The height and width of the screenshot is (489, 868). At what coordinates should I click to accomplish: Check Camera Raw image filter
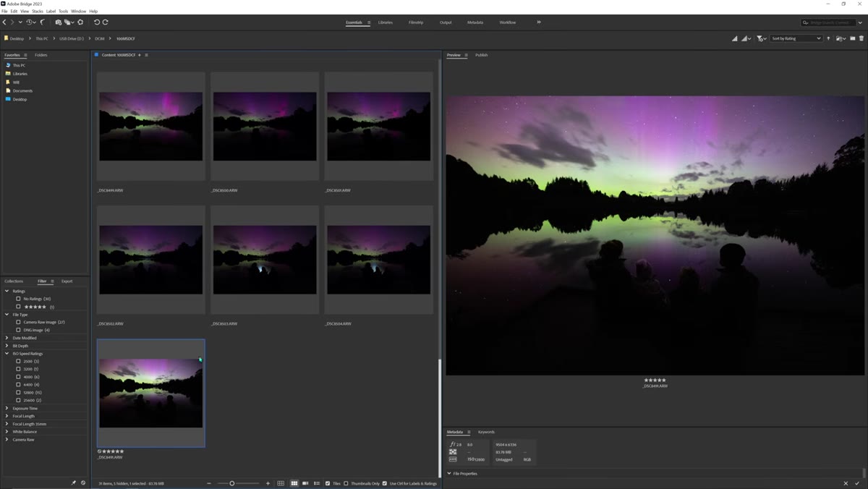coord(18,322)
